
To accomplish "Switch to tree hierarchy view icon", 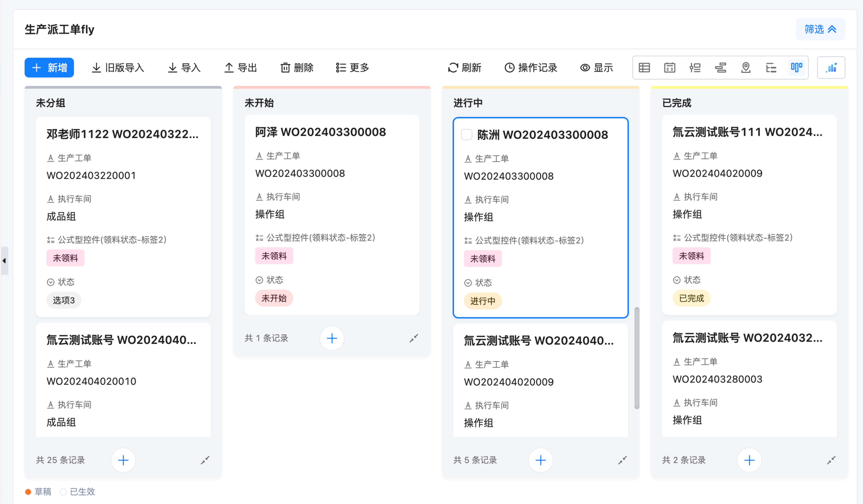I will 771,68.
